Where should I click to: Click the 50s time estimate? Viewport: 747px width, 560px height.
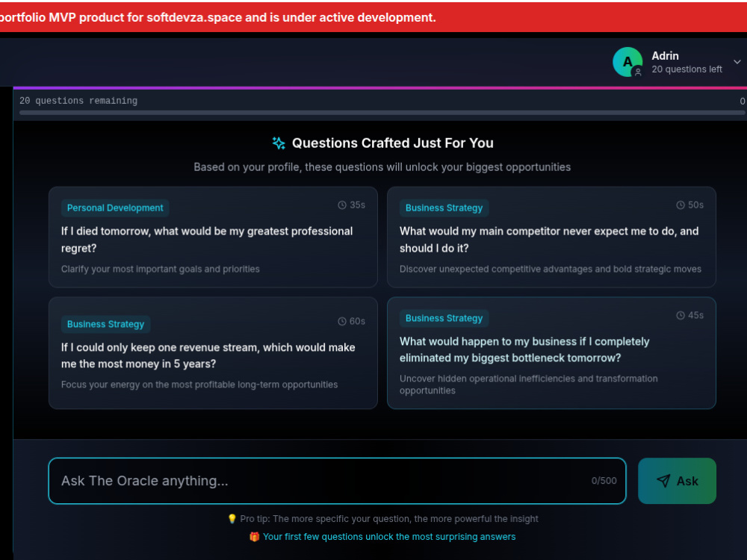coord(695,205)
